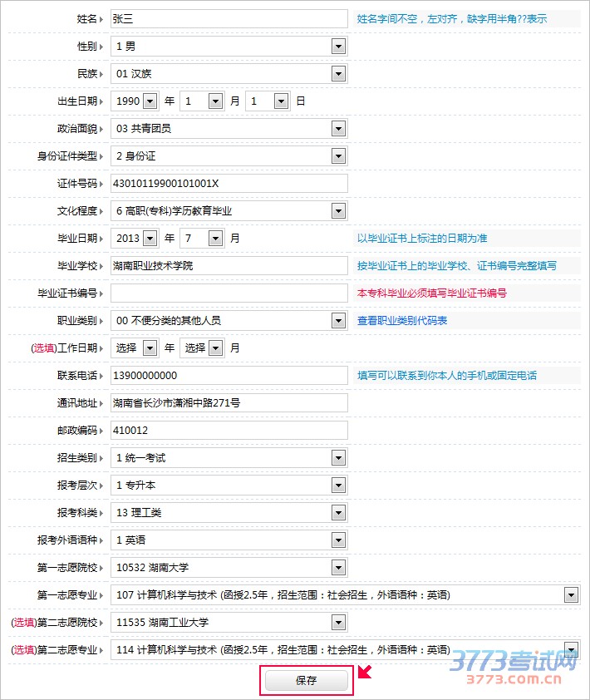Expand the 文化程度 education dropdown

coord(229,211)
